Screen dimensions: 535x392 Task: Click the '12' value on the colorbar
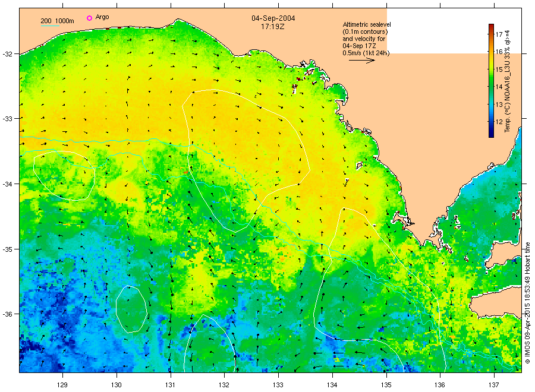[499, 122]
